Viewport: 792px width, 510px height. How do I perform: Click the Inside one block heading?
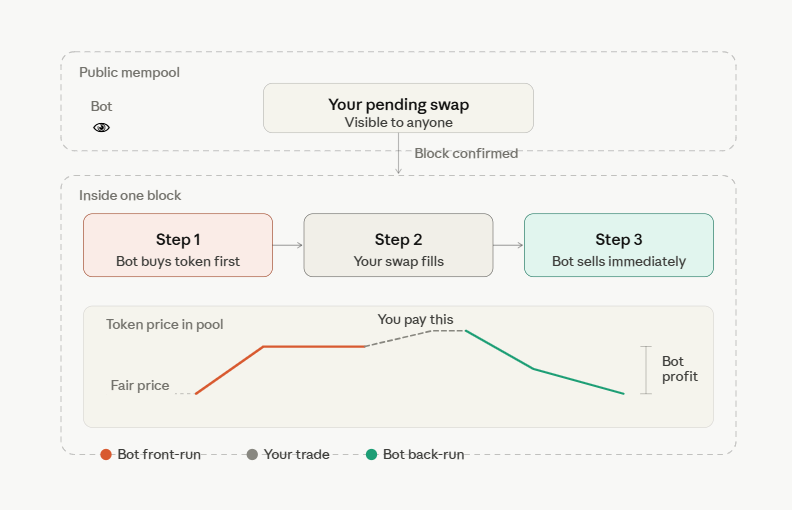pyautogui.click(x=130, y=195)
